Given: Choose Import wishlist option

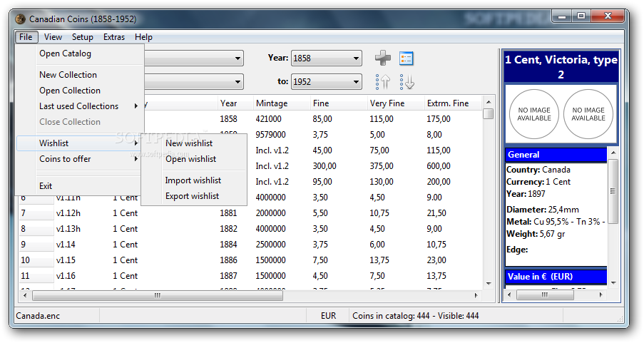Looking at the screenshot, I should click(x=194, y=180).
